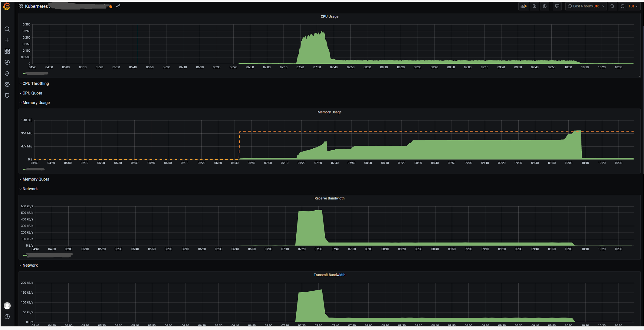The width and height of the screenshot is (644, 330).
Task: Click the zoom out time range icon
Action: (x=613, y=6)
